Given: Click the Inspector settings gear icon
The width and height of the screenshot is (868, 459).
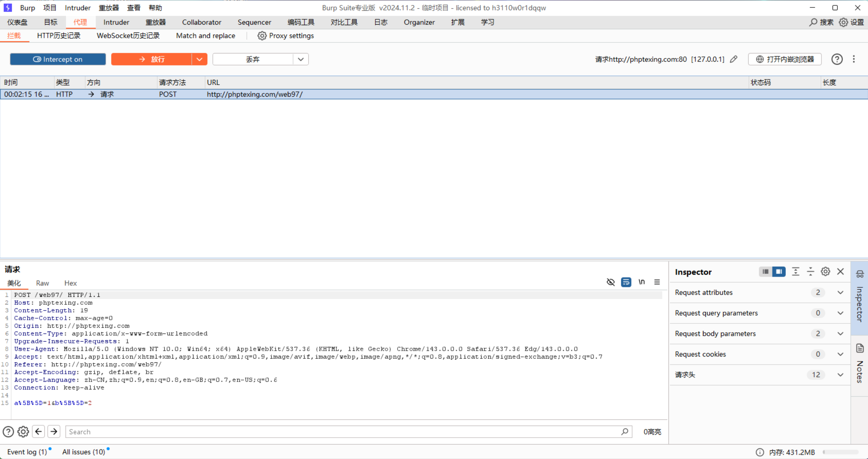Looking at the screenshot, I should [x=825, y=272].
